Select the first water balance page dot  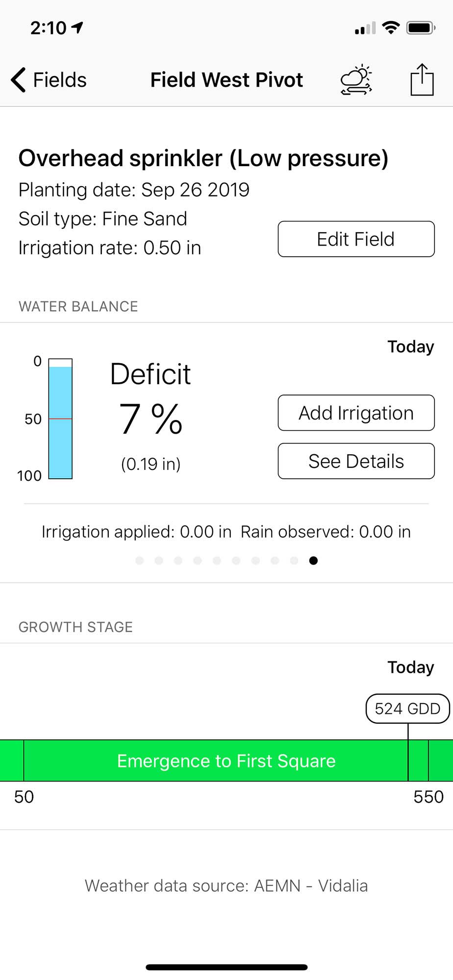[140, 561]
